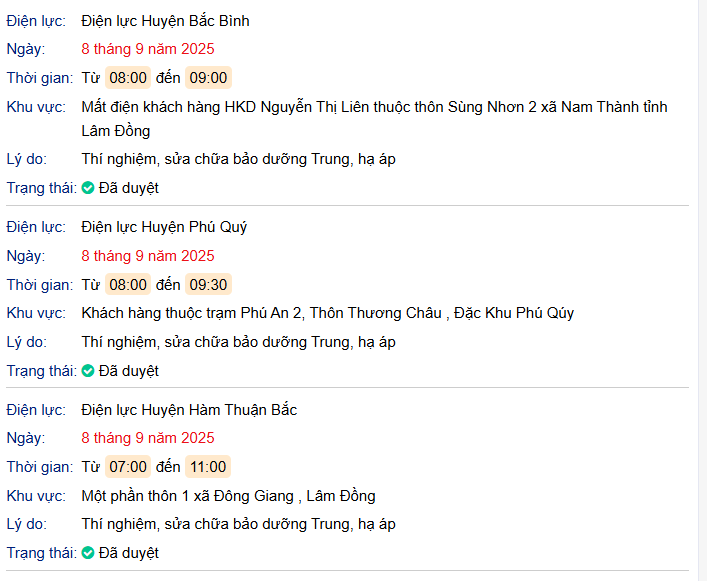Click red date of Hàm Thuận Bắc entry
The width and height of the screenshot is (707, 581).
tap(148, 438)
